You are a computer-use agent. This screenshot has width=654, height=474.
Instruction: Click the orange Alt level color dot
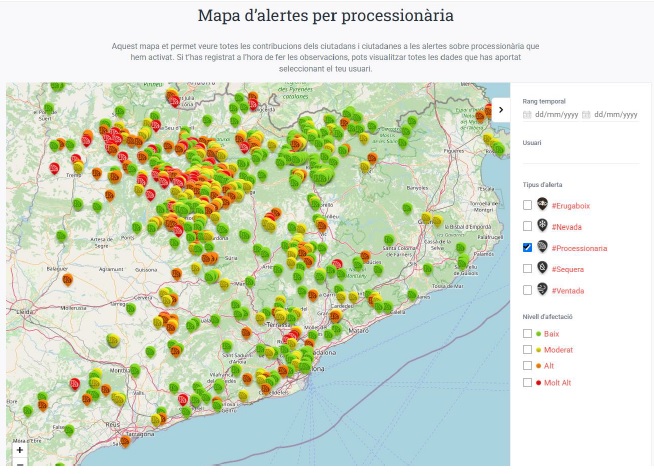[539, 366]
